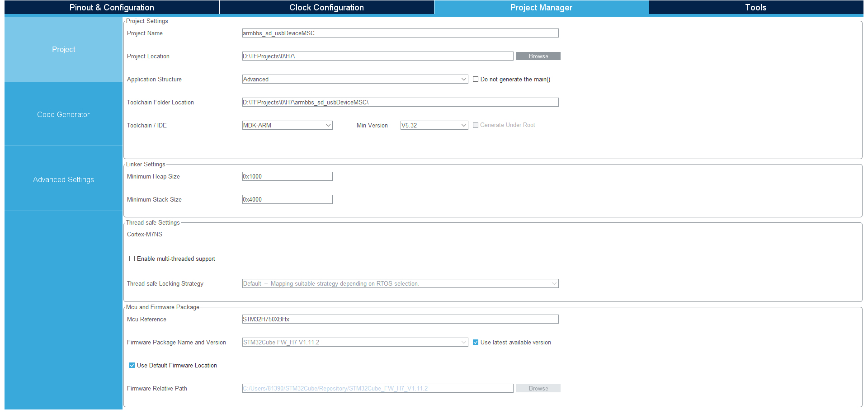The image size is (868, 414).
Task: Open the Toolchain / IDE dropdown
Action: (x=287, y=125)
